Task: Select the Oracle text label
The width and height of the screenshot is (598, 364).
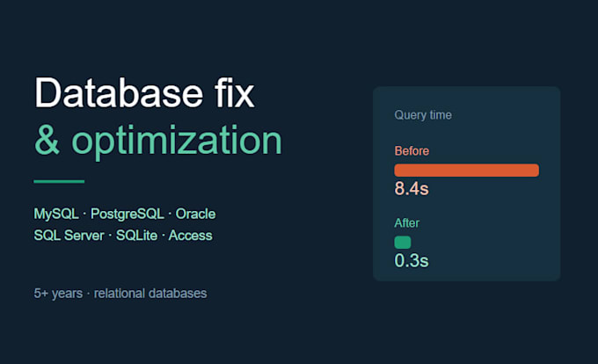Action: click(195, 214)
